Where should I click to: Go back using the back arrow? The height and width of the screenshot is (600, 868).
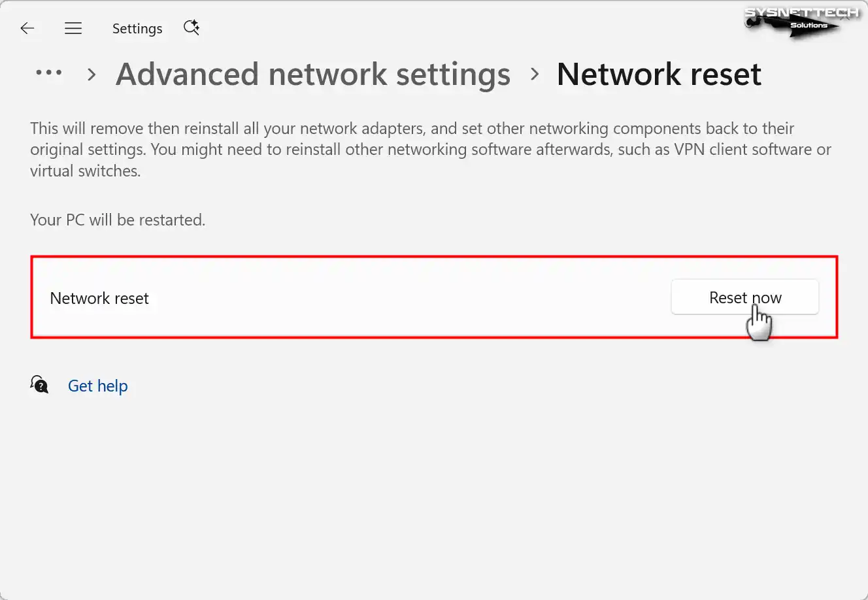(27, 28)
